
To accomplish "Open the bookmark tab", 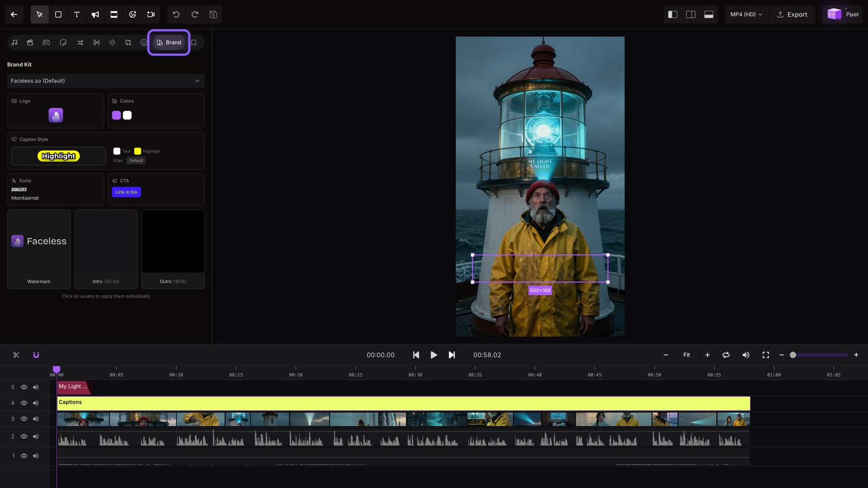I will 194,42.
